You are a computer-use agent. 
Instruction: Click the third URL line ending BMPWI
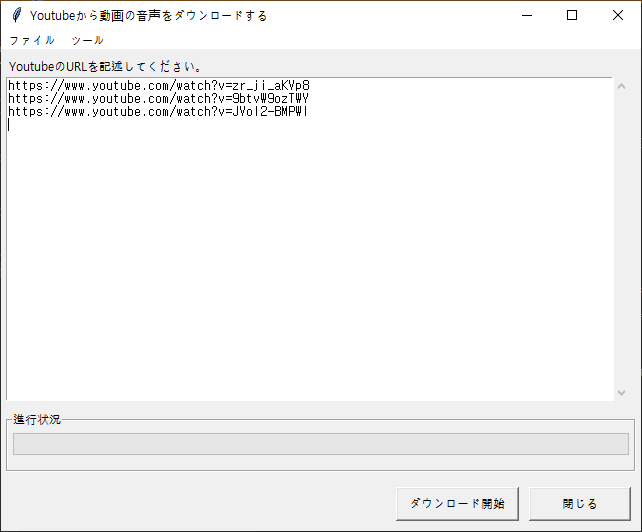[x=158, y=112]
